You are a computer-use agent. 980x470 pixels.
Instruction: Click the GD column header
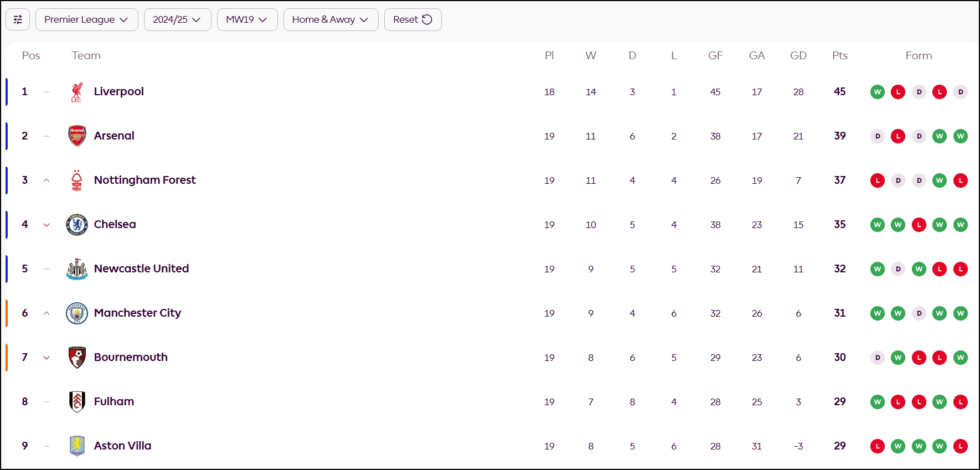798,55
